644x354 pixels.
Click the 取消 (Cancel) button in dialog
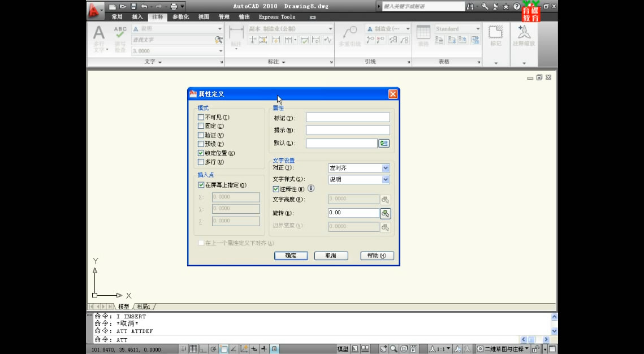tap(331, 256)
